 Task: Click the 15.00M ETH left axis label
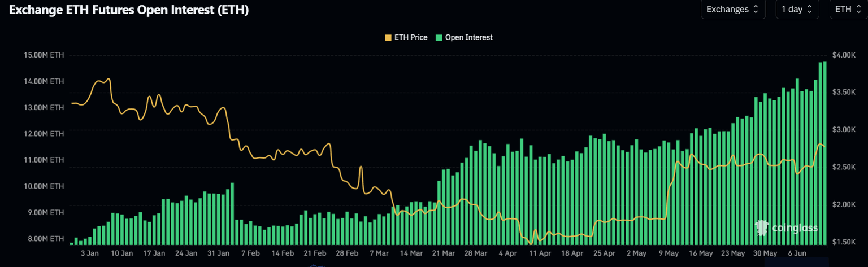coord(44,55)
